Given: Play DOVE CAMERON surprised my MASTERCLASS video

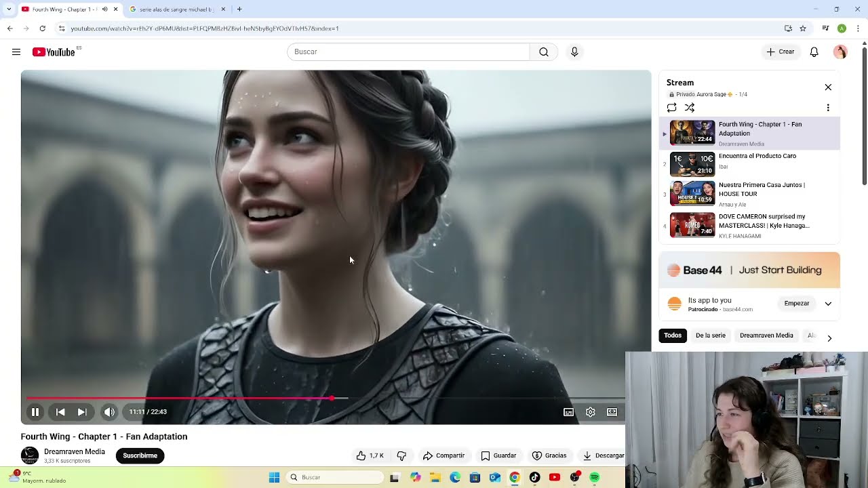Looking at the screenshot, I should coord(750,226).
